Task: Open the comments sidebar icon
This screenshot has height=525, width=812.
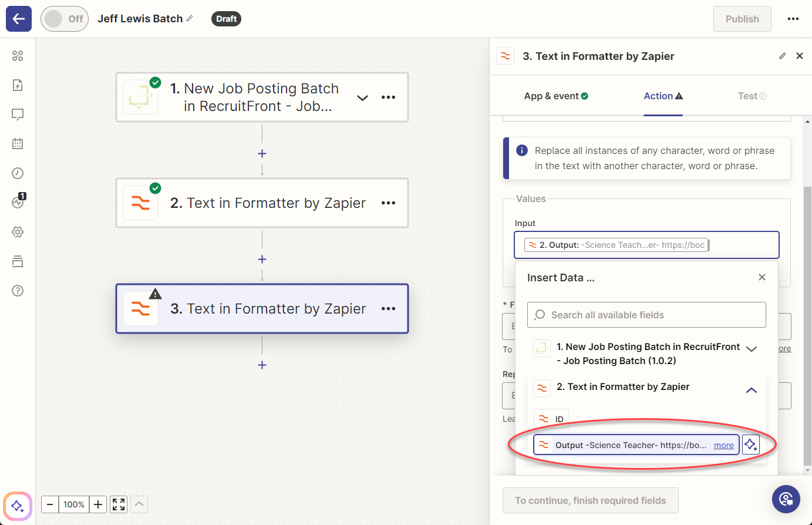Action: click(18, 115)
